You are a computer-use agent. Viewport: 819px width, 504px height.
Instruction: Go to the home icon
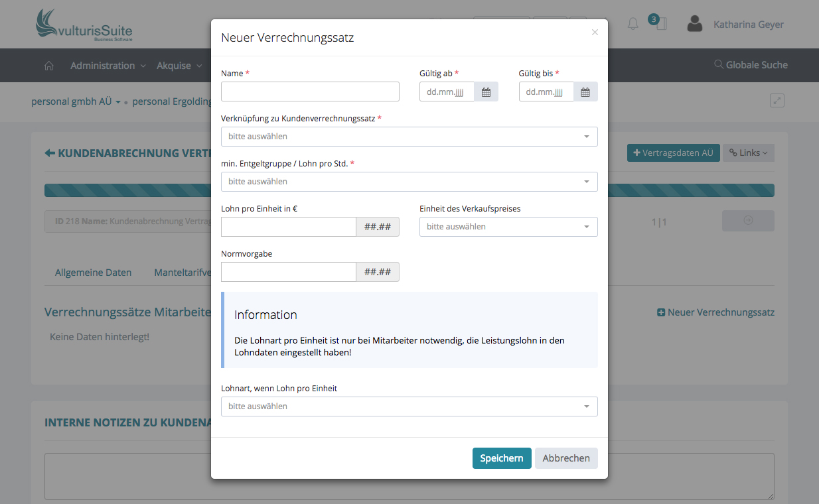click(x=48, y=66)
